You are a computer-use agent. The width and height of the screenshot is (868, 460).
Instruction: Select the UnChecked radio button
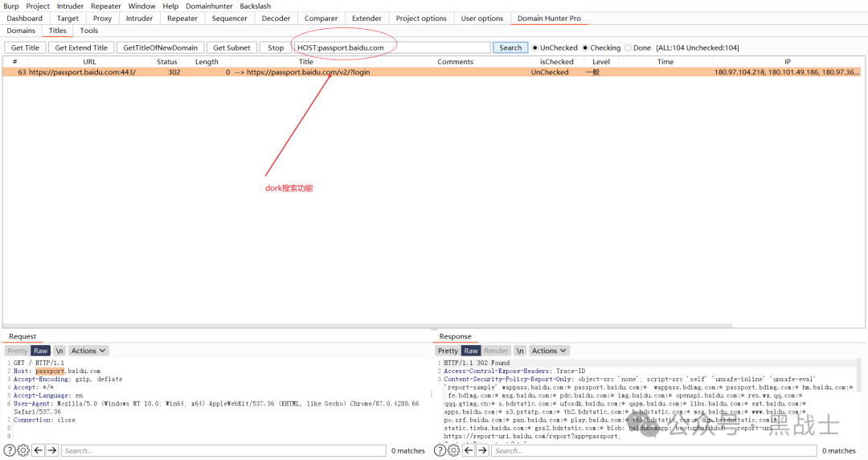[534, 47]
